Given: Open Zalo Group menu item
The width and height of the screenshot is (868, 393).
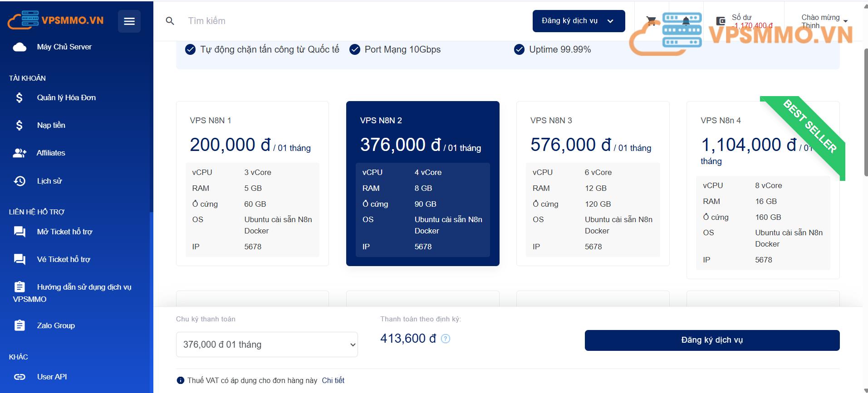Looking at the screenshot, I should [56, 325].
